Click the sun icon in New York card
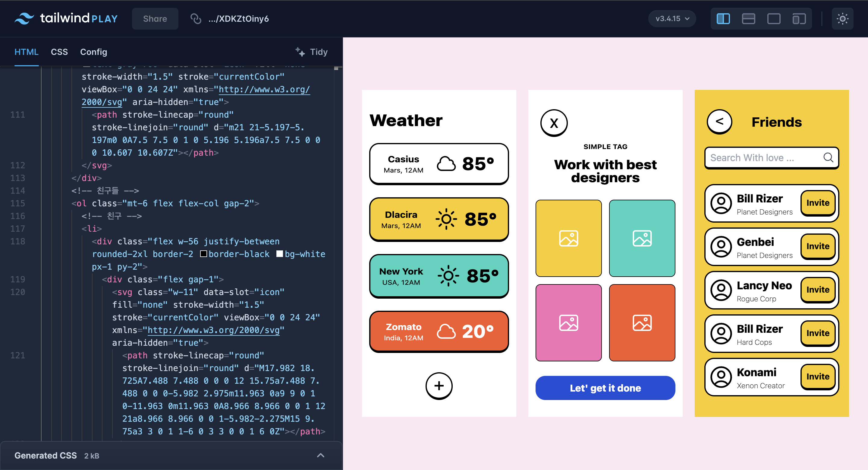Viewport: 868px width, 470px height. tap(448, 276)
